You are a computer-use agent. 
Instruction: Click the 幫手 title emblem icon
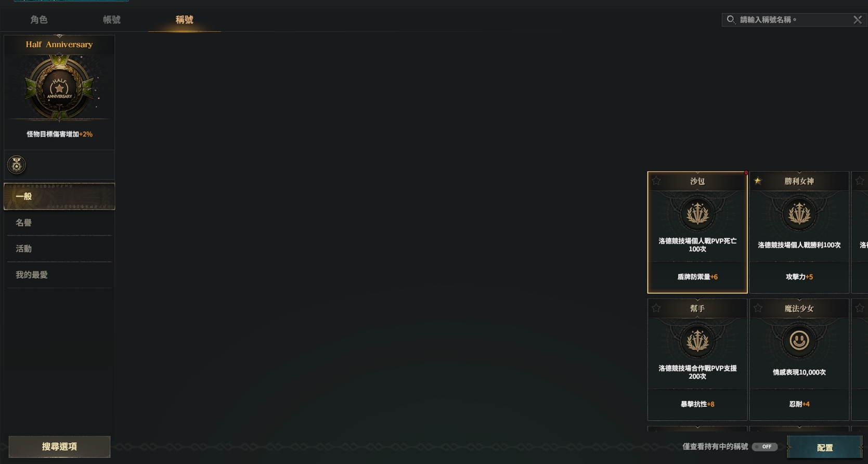[697, 341]
